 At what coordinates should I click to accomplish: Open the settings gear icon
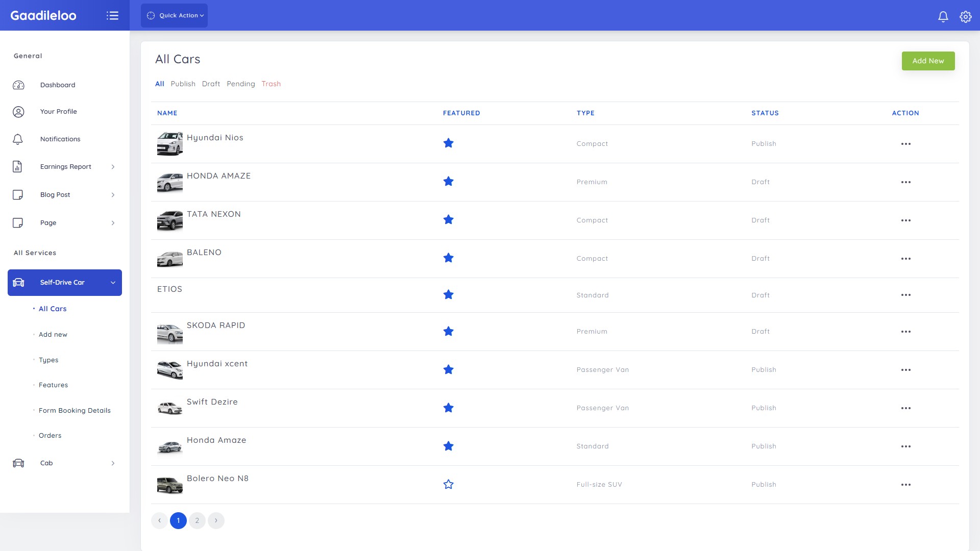(966, 16)
